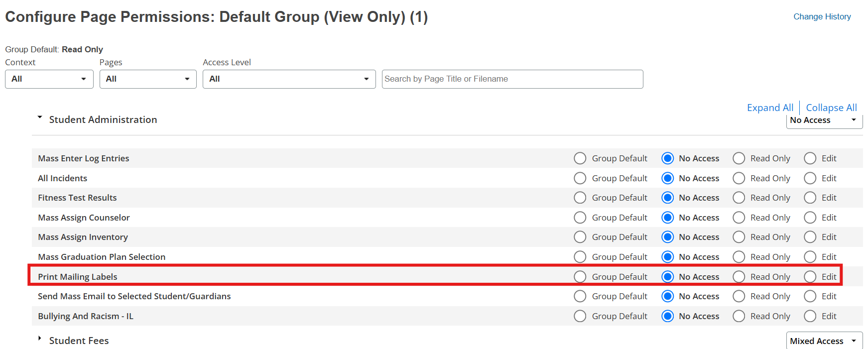Select Read Only for Mass Graduation Plan Selection

[x=739, y=256]
